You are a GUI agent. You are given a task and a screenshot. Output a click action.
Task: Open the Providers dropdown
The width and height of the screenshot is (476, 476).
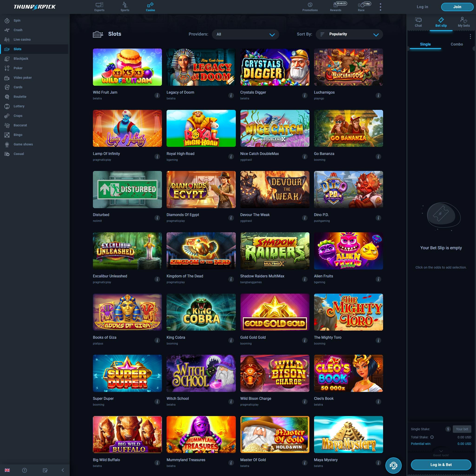point(245,34)
